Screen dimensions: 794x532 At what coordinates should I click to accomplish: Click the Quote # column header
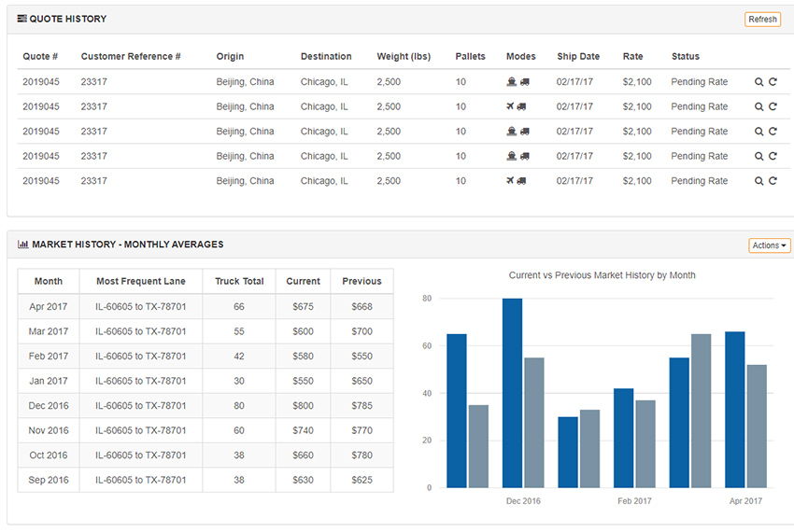[x=40, y=56]
